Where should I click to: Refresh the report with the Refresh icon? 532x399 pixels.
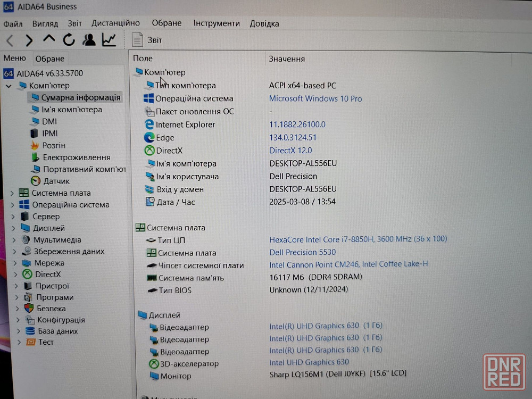(x=69, y=40)
